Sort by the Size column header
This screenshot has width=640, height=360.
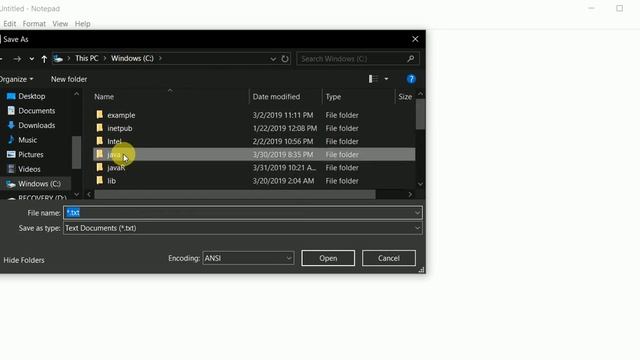point(405,97)
